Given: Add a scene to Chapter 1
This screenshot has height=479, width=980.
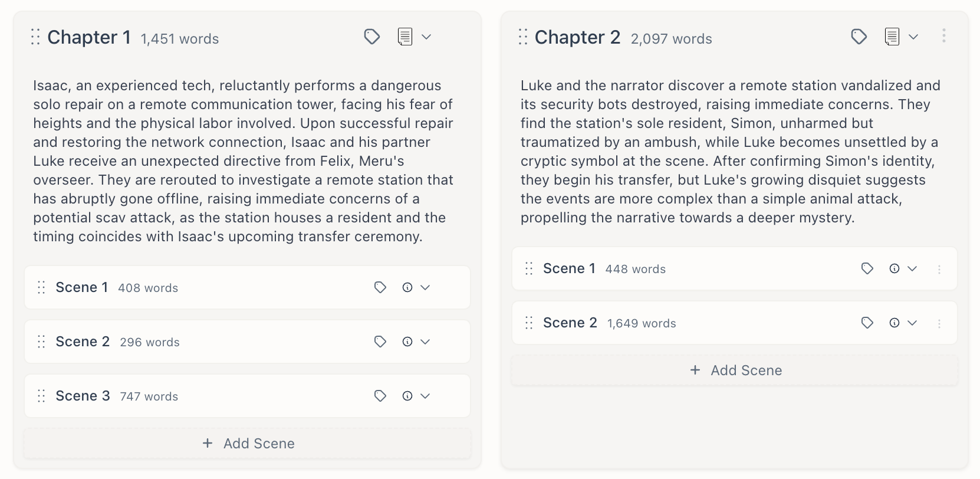Looking at the screenshot, I should tap(248, 443).
